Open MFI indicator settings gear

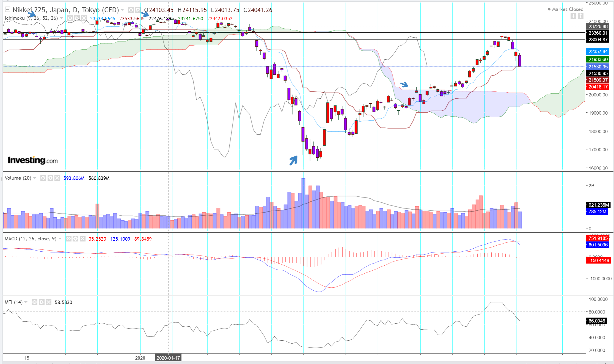(x=42, y=302)
